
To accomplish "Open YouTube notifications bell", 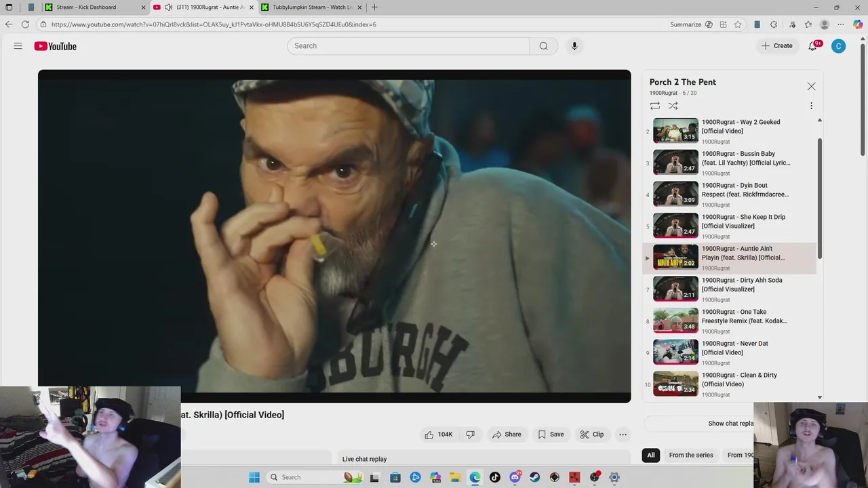I will point(813,46).
